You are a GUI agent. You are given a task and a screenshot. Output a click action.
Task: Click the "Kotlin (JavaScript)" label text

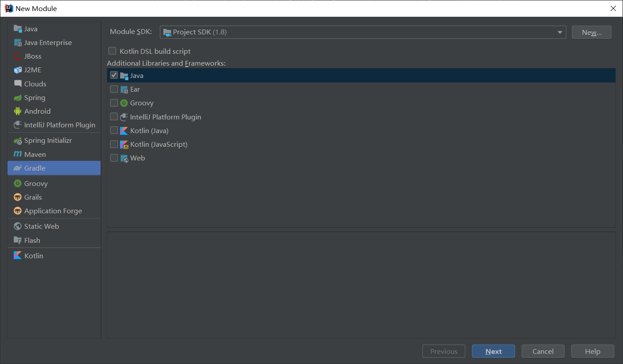pos(159,145)
